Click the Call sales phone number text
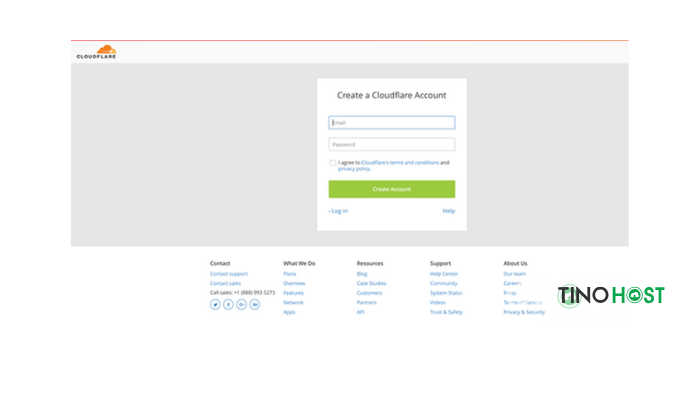Image resolution: width=700 pixels, height=400 pixels. [x=242, y=292]
